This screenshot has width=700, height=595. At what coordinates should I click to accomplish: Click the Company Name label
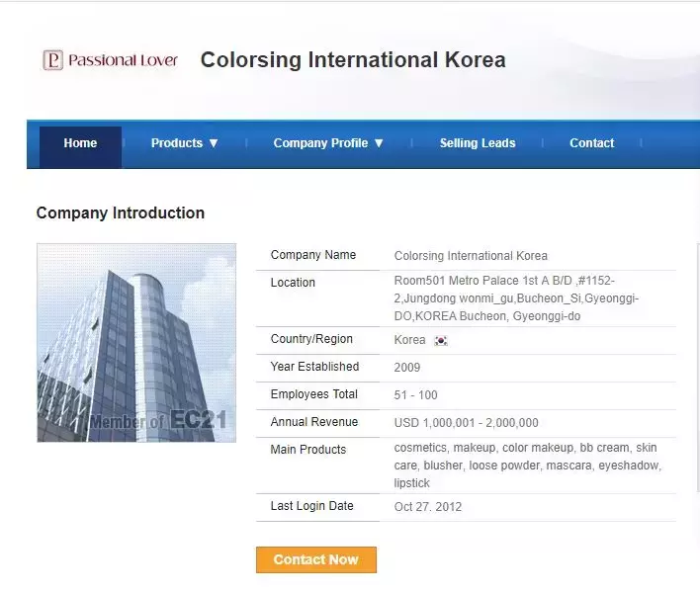point(313,255)
